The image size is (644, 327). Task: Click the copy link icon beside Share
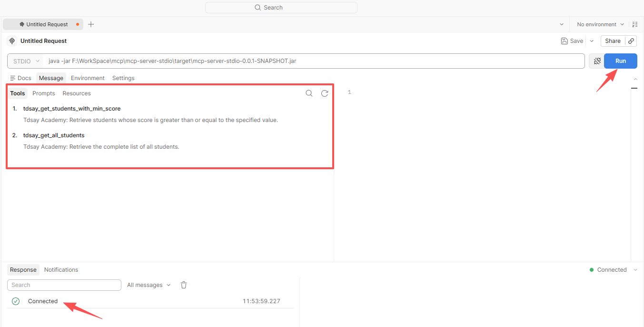pos(631,41)
